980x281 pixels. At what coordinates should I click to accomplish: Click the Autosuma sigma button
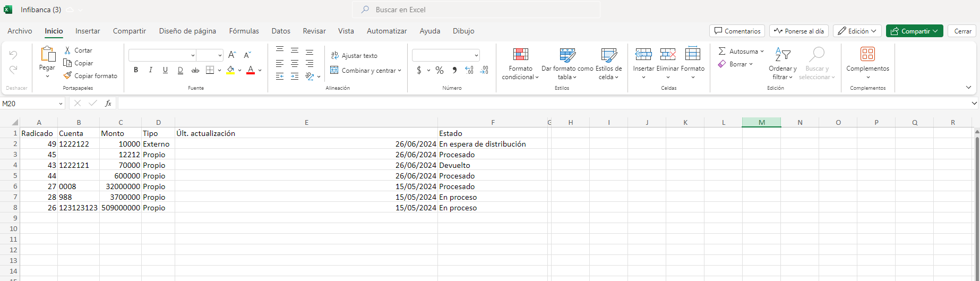click(737, 51)
